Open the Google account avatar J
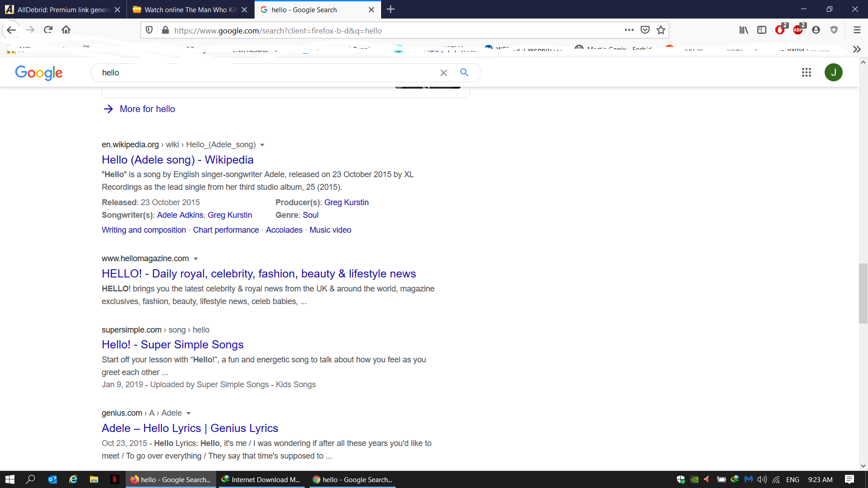 click(834, 72)
